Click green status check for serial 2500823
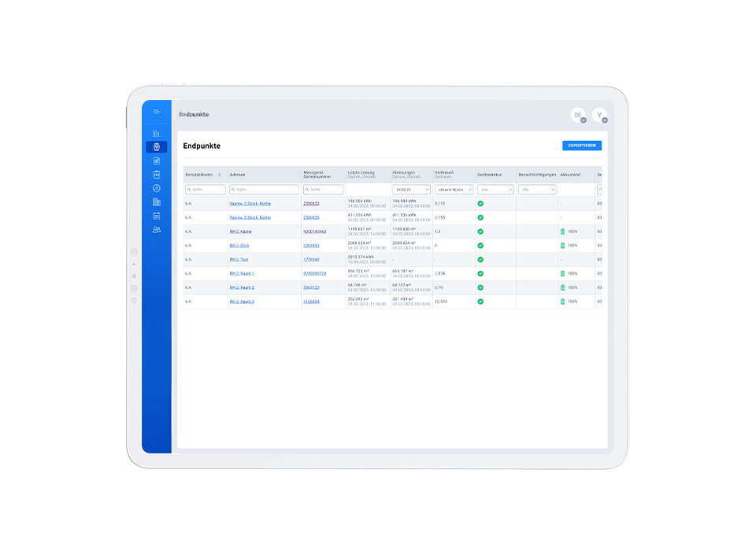The width and height of the screenshot is (756, 551). tap(480, 203)
